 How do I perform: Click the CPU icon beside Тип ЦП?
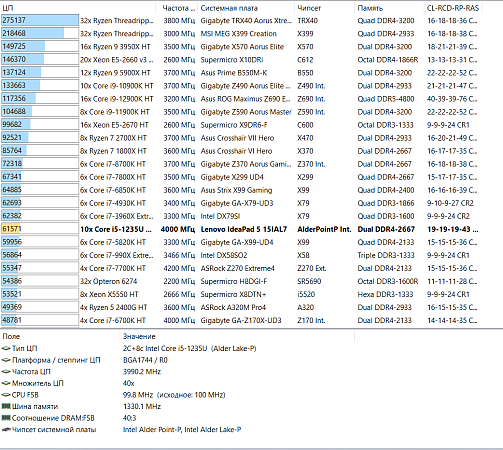tap(6, 348)
